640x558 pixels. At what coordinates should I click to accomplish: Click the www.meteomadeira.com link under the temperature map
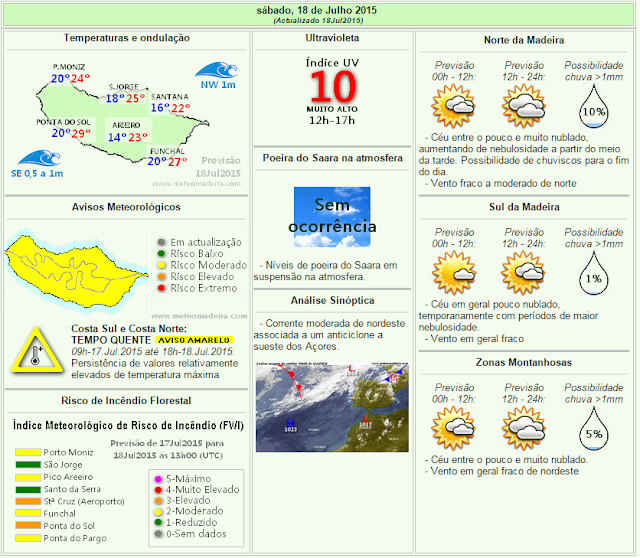click(x=197, y=184)
